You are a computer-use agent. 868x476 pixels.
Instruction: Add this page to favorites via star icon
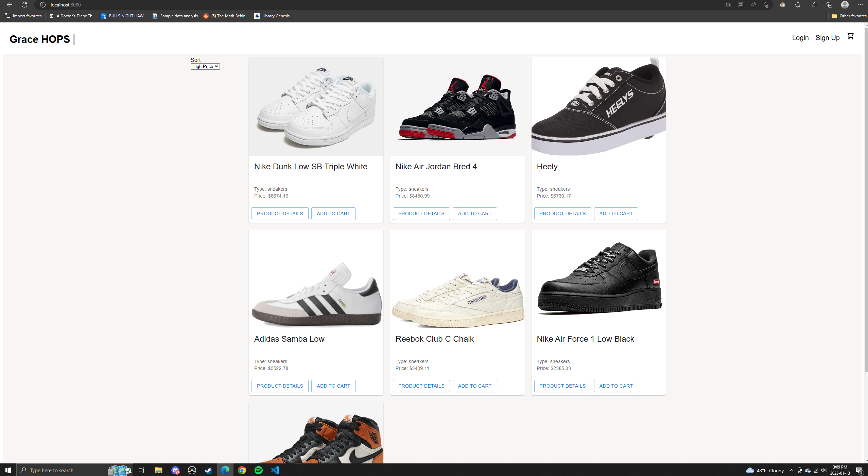(765, 5)
